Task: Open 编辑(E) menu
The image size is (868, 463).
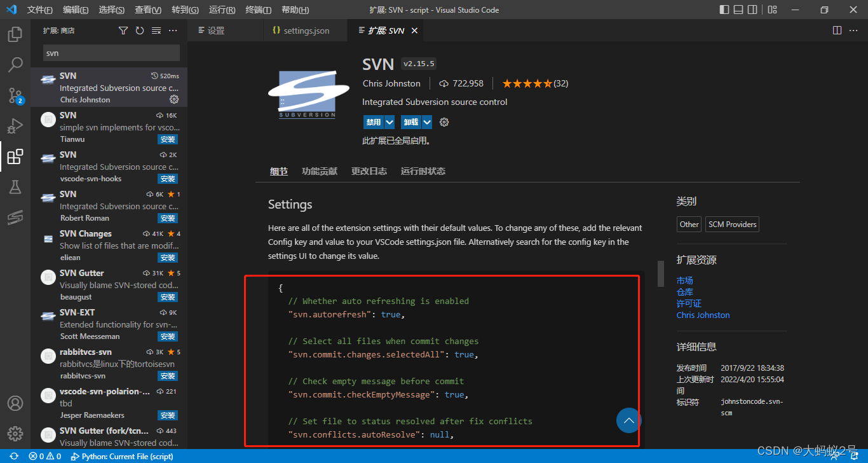Action: pos(76,10)
